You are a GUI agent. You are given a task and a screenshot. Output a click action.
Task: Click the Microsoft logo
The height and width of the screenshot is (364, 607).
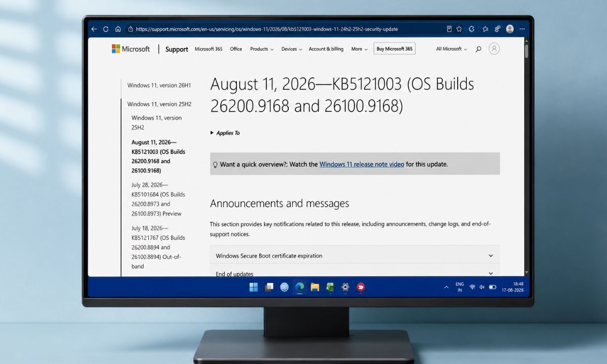(x=131, y=49)
